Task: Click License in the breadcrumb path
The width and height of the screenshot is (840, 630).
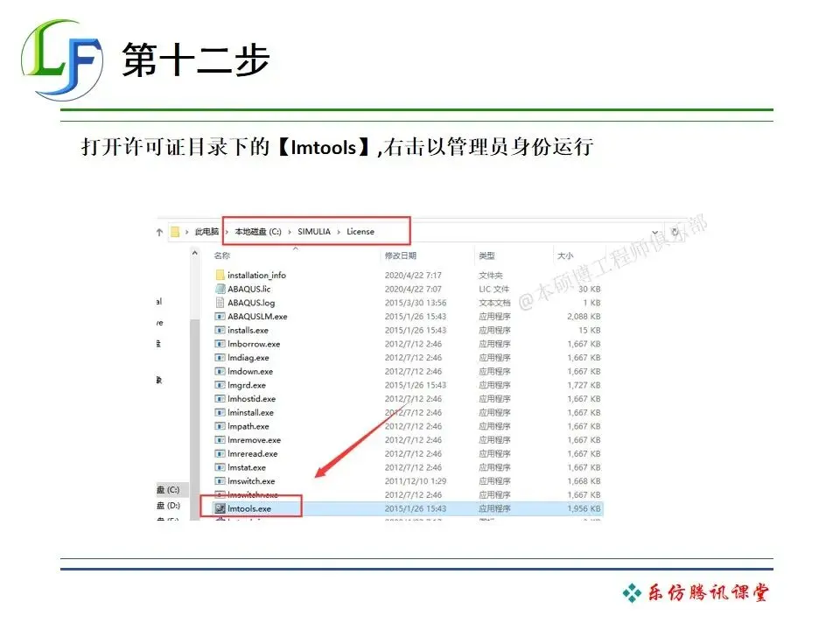Action: point(360,231)
